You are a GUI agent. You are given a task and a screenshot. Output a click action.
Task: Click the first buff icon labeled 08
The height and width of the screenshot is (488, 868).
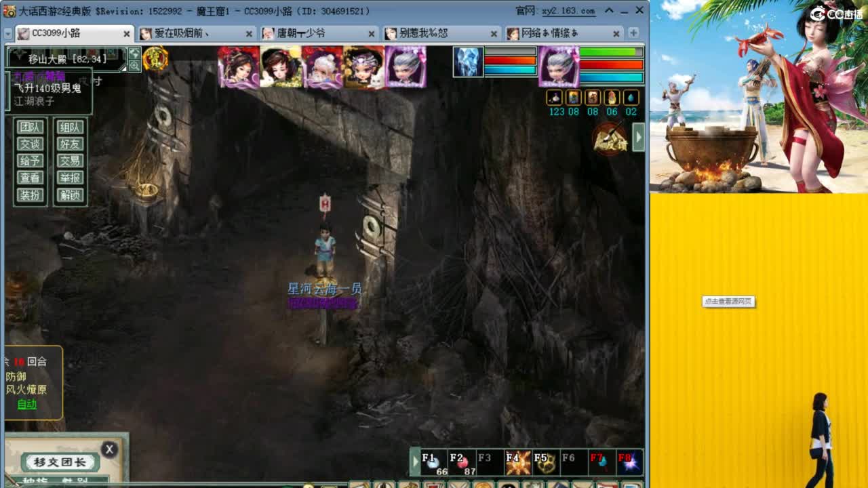pyautogui.click(x=574, y=98)
